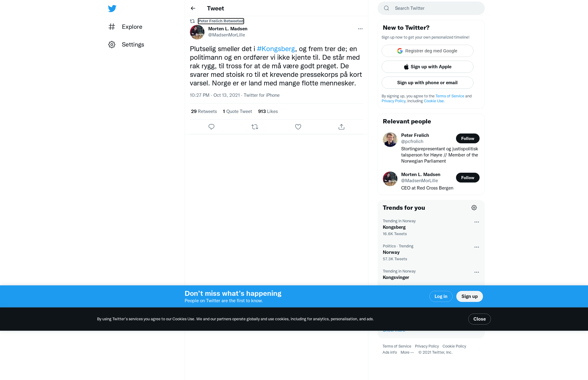Click the #Kongsberg hashtag link

coord(276,49)
